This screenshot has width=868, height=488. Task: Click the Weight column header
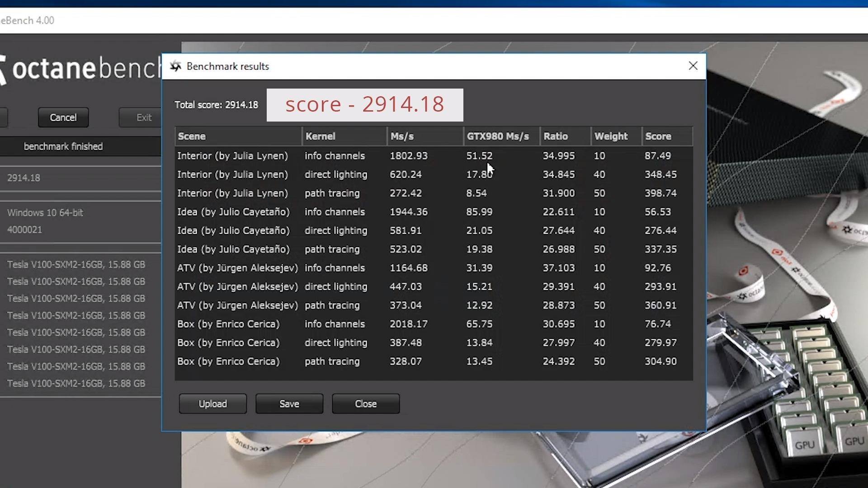[617, 136]
